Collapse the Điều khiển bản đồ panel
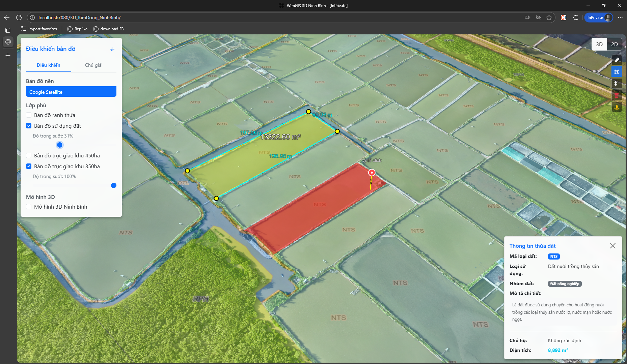The width and height of the screenshot is (627, 364). (112, 49)
